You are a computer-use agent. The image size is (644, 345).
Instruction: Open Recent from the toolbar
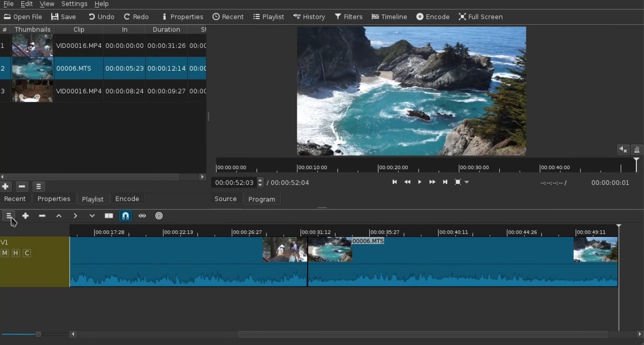(228, 17)
